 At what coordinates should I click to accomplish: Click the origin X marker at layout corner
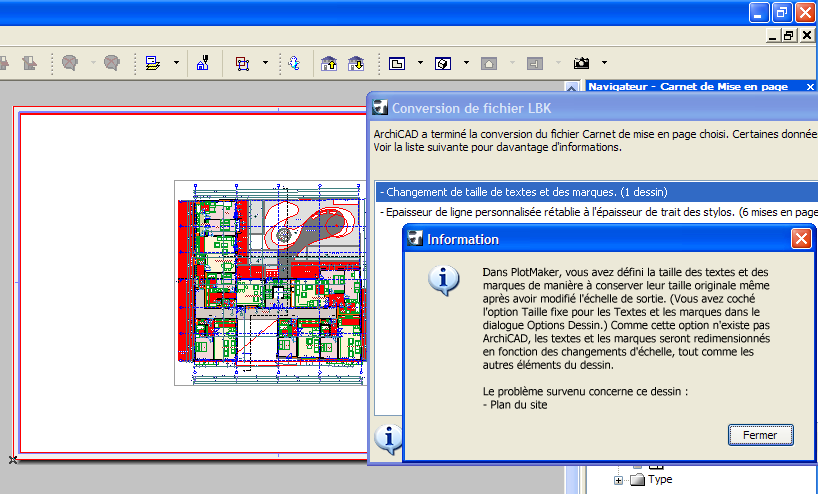pos(13,460)
